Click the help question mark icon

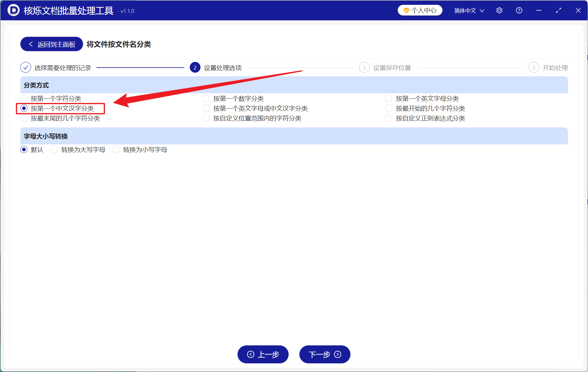click(x=519, y=10)
